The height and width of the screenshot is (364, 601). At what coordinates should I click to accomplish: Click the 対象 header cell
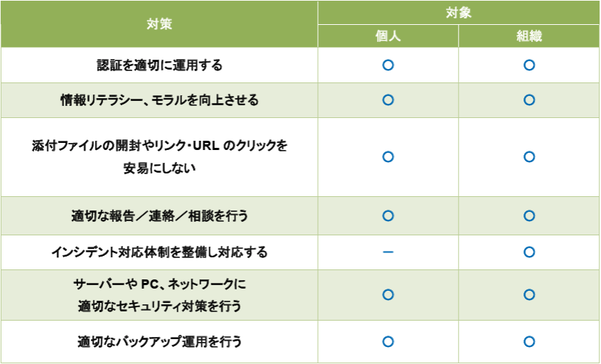pyautogui.click(x=459, y=13)
